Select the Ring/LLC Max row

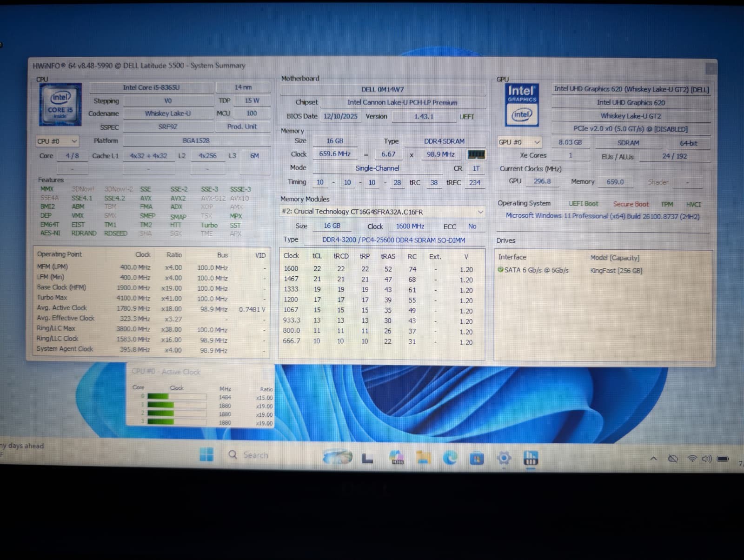pos(151,329)
